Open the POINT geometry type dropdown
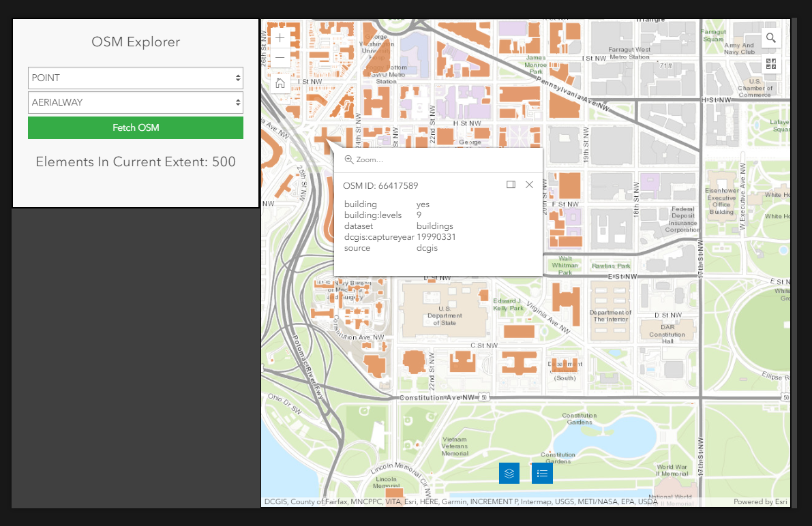 pyautogui.click(x=136, y=78)
